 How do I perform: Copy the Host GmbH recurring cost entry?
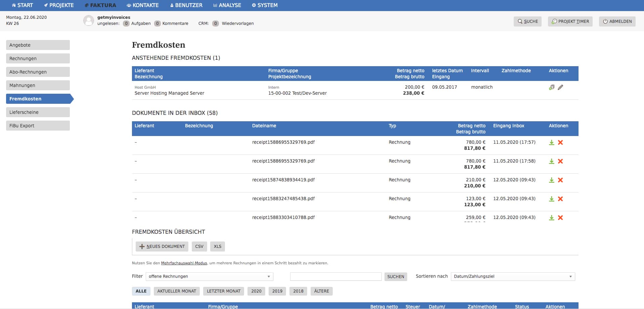pyautogui.click(x=551, y=87)
